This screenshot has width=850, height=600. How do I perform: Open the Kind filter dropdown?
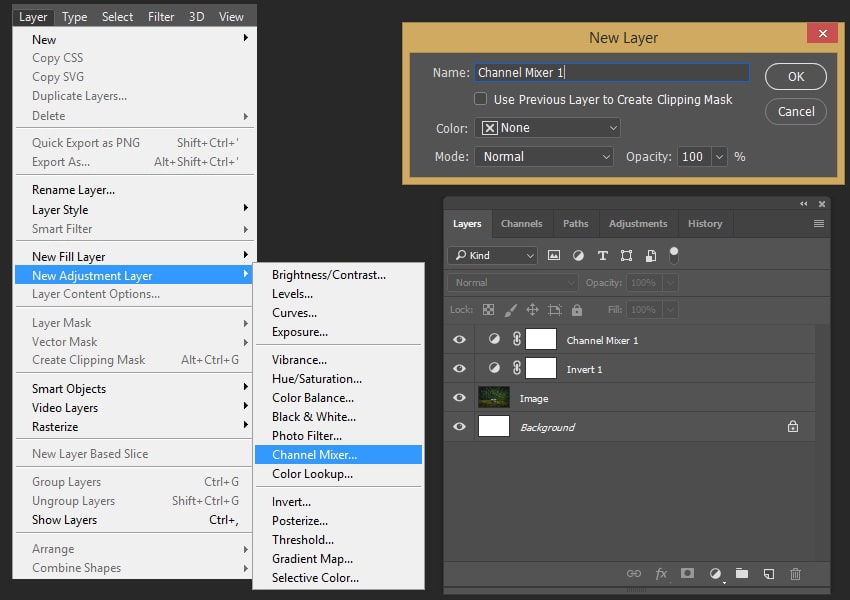[x=492, y=255]
